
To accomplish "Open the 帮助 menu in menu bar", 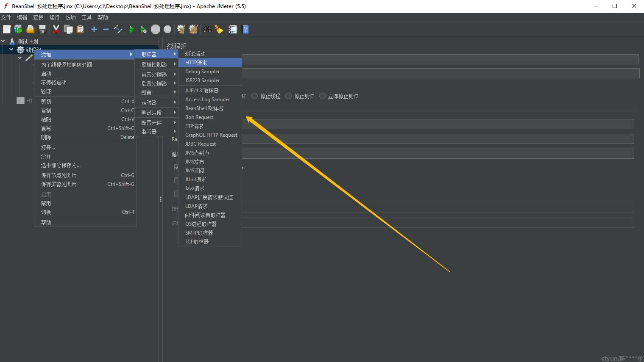I will point(103,17).
